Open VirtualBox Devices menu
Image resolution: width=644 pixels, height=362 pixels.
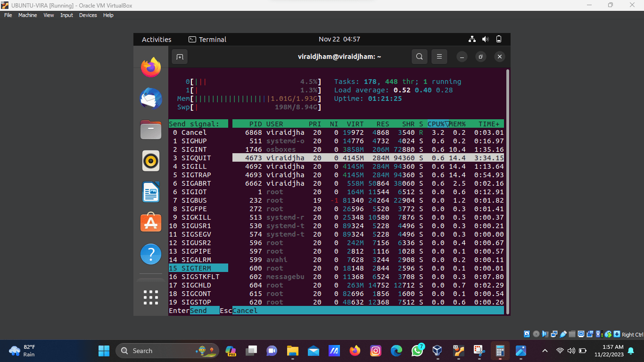88,15
